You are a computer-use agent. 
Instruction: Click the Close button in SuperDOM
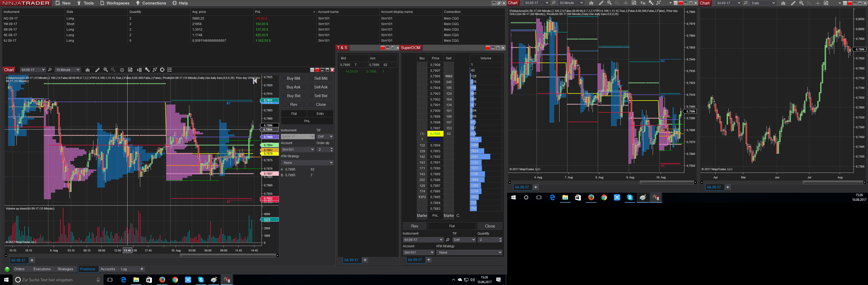point(490,226)
